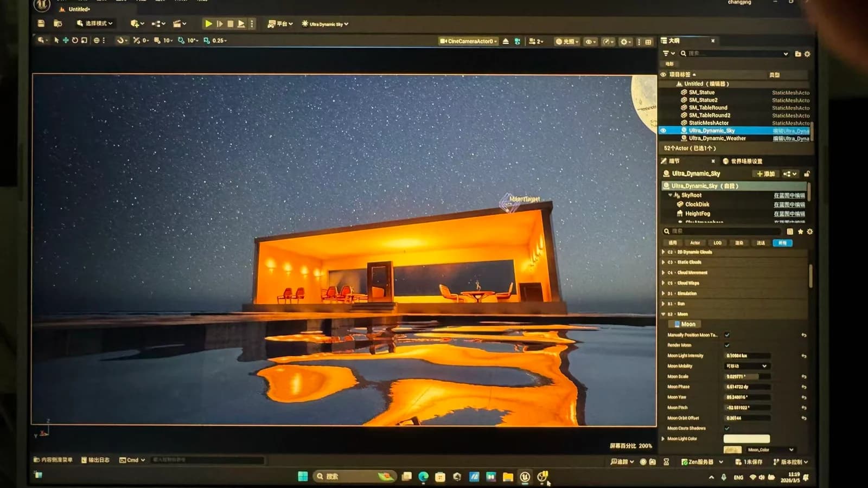868x488 pixels.
Task: Open the CineCameraActor0 viewport camera menu
Action: coord(469,41)
